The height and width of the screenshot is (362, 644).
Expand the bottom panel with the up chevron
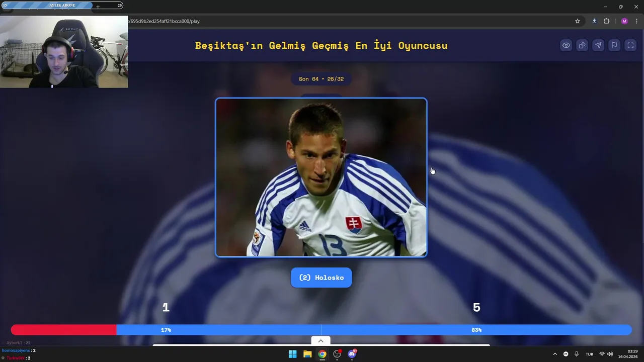(x=320, y=341)
